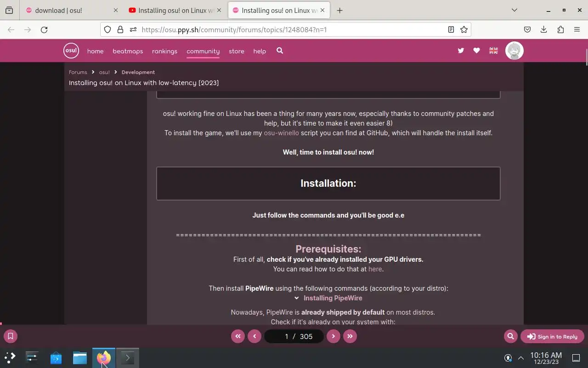Open the 'here' GPU drivers link
Image resolution: width=588 pixels, height=368 pixels.
(x=375, y=269)
